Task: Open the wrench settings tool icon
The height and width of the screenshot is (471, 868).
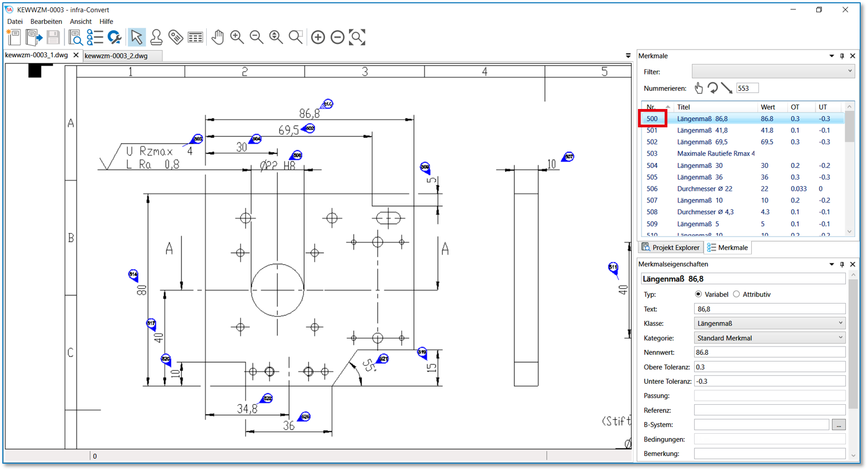Action: [114, 37]
